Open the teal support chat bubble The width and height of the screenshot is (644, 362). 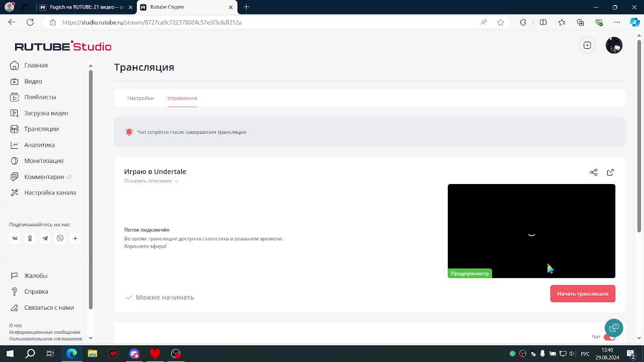tap(614, 328)
